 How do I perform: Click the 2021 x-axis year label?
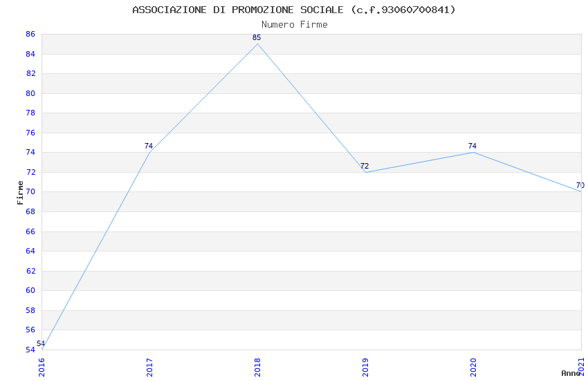(x=582, y=368)
